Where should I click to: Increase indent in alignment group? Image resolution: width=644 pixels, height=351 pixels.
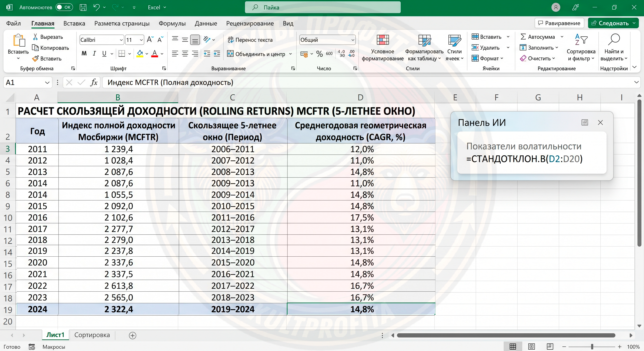click(x=217, y=53)
